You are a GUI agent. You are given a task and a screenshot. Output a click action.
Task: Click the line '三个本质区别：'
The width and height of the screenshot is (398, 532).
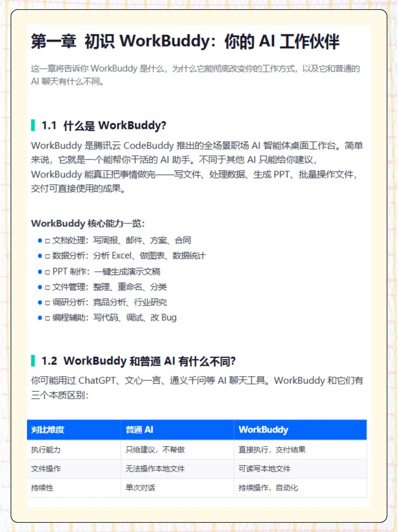pos(60,395)
